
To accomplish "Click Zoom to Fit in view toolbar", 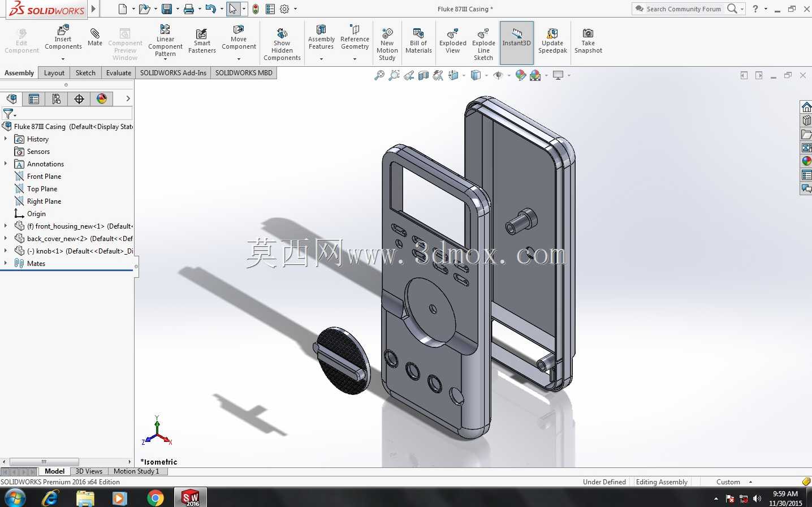I will [379, 75].
